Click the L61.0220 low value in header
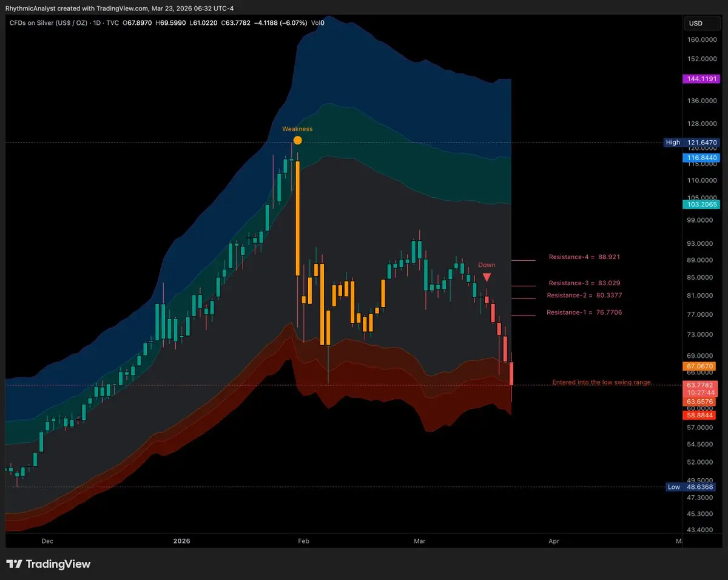 [204, 23]
